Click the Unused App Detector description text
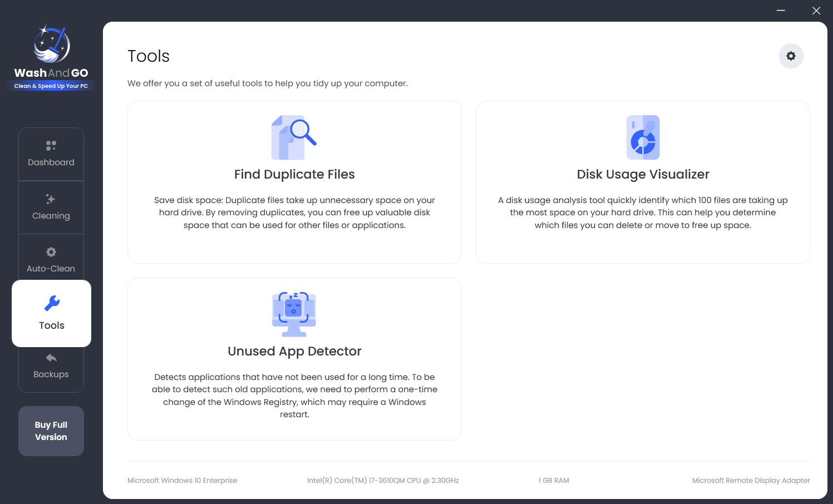Viewport: 833px width, 504px height. click(294, 396)
